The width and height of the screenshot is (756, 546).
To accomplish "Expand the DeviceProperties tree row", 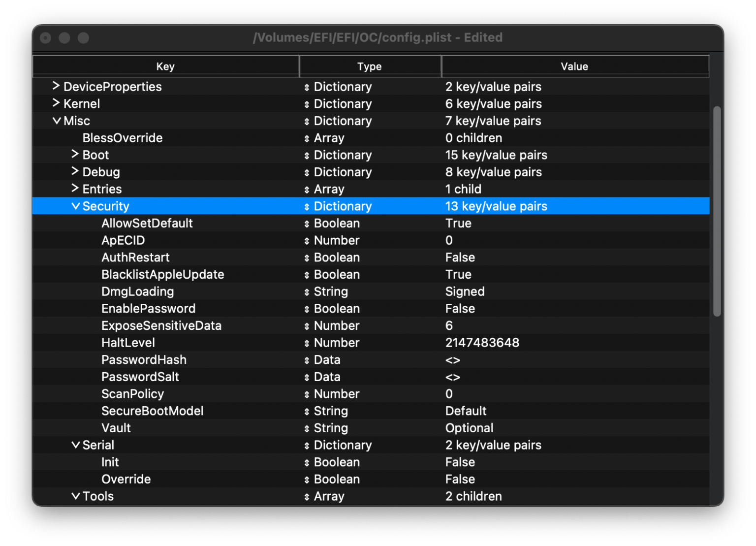I will (56, 86).
